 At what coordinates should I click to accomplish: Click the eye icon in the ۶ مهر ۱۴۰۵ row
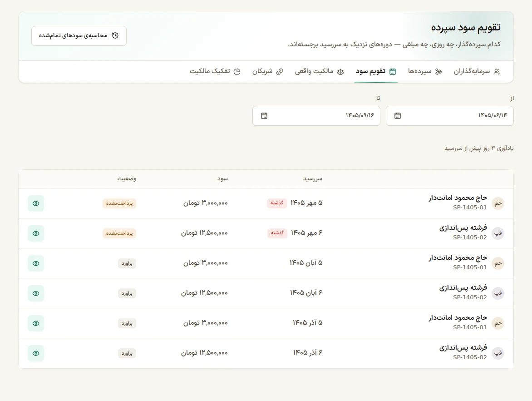(36, 233)
